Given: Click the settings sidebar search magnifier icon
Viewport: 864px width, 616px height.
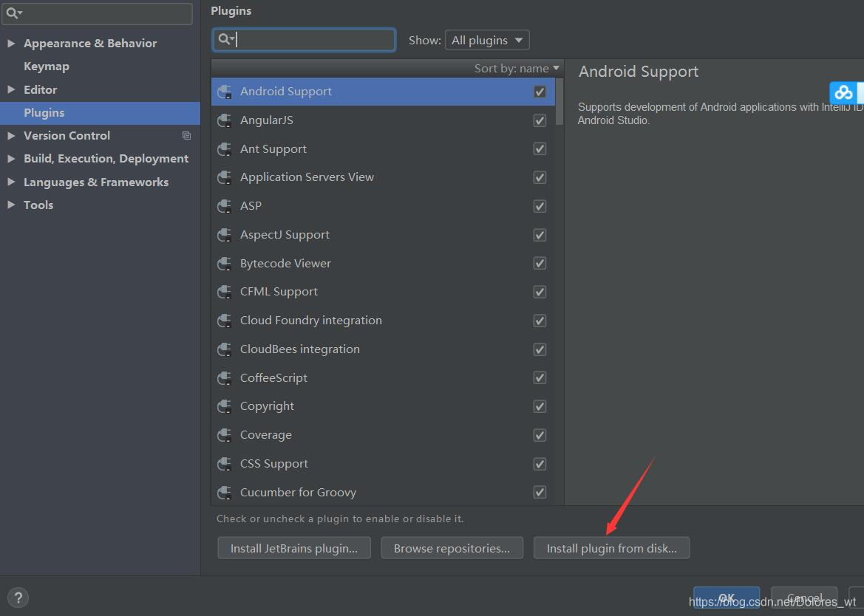Looking at the screenshot, I should coord(13,13).
